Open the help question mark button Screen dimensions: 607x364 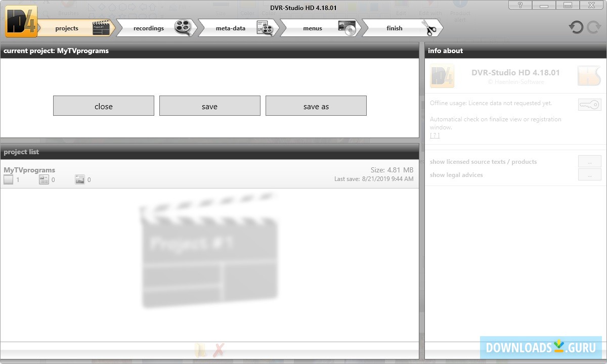[521, 5]
